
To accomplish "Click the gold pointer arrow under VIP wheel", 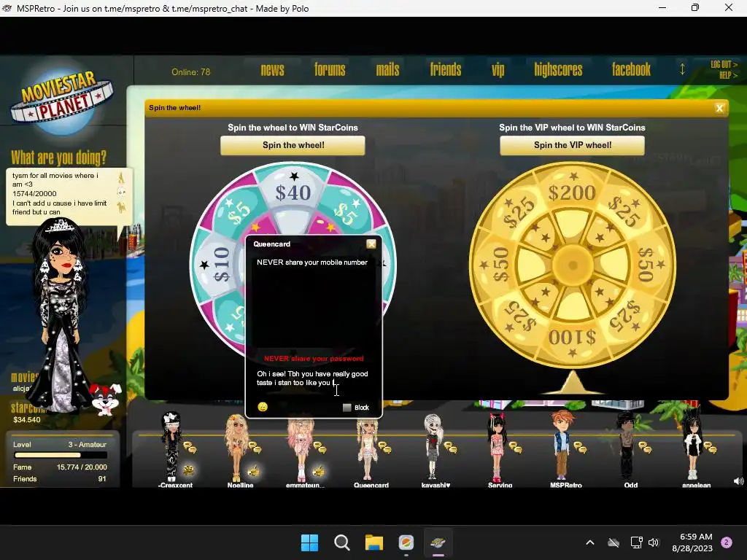I will click(572, 382).
